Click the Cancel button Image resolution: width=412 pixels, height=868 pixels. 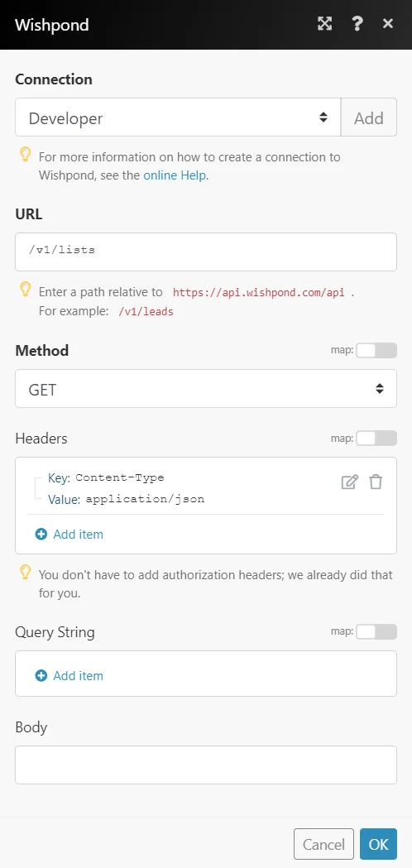pyautogui.click(x=324, y=844)
